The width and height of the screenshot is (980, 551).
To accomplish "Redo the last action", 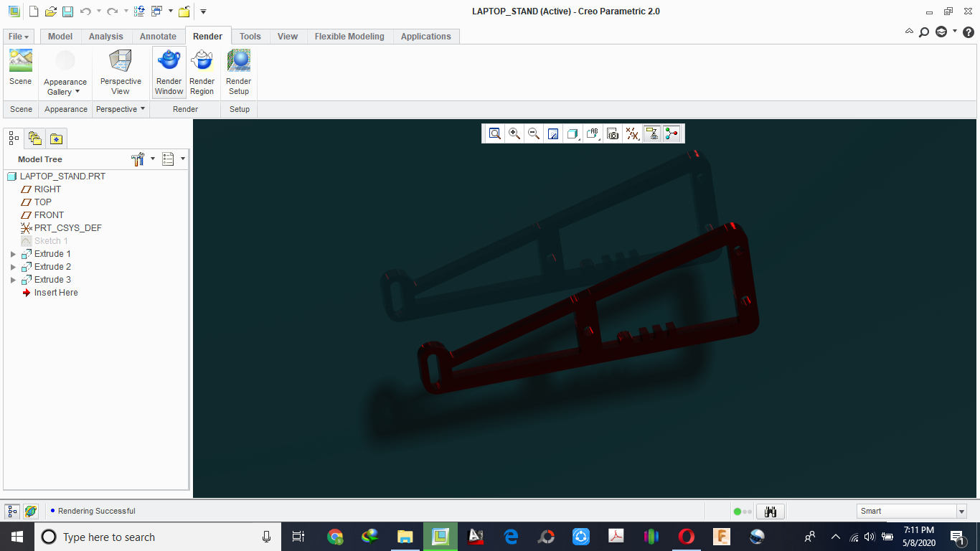I will [112, 11].
